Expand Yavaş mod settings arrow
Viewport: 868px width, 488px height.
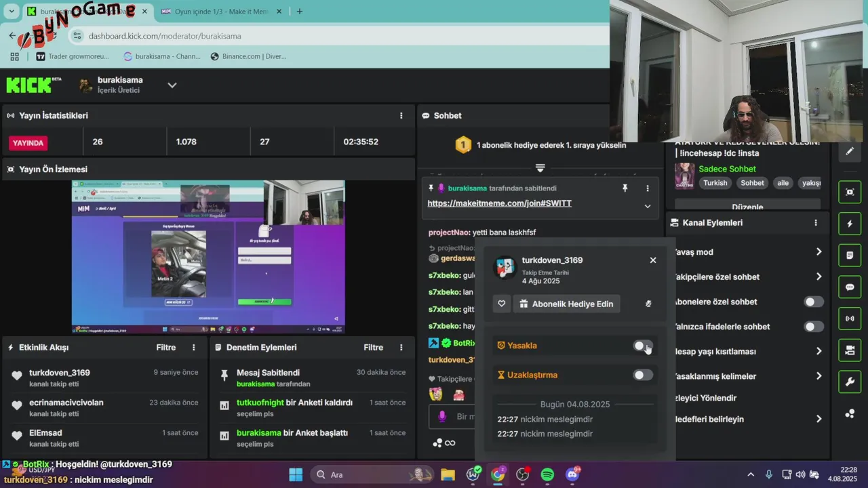pos(818,252)
